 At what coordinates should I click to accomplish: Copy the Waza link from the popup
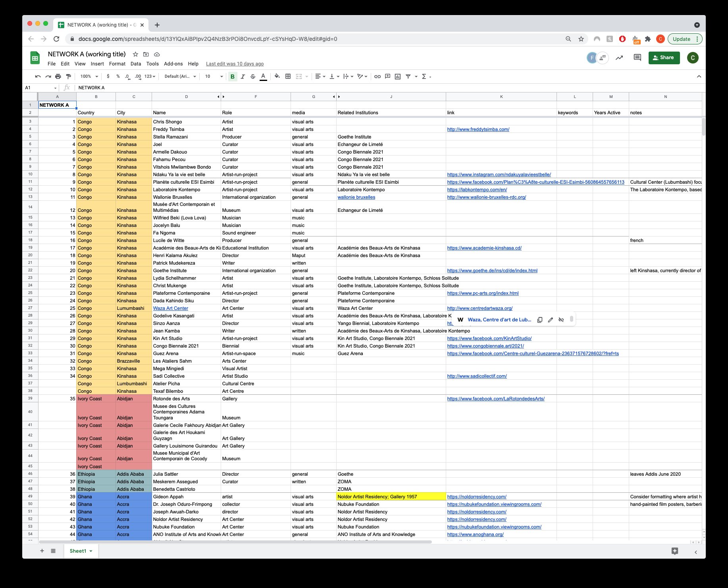tap(540, 320)
